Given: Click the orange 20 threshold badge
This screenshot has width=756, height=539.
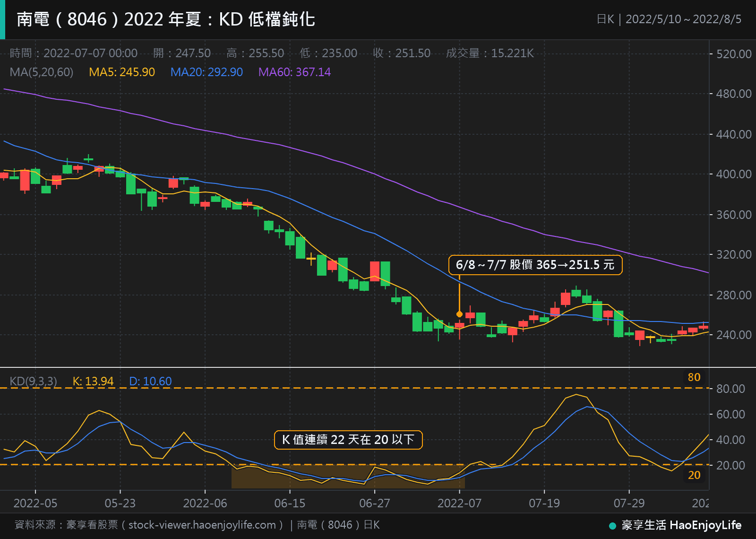Looking at the screenshot, I should 694,475.
